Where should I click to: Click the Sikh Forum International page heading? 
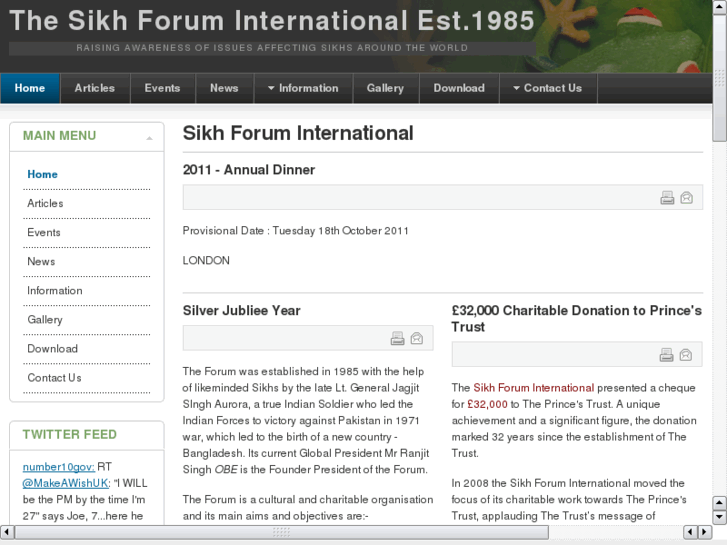(298, 133)
